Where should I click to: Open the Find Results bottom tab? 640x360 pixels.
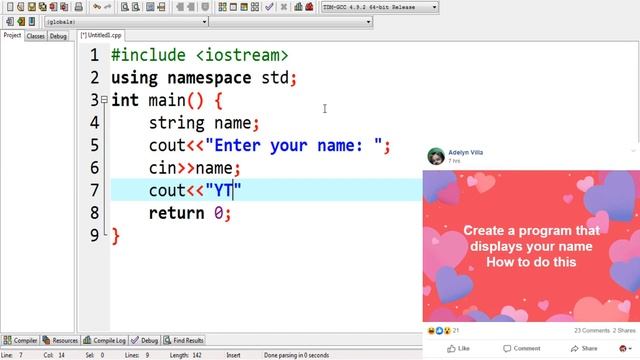point(184,340)
